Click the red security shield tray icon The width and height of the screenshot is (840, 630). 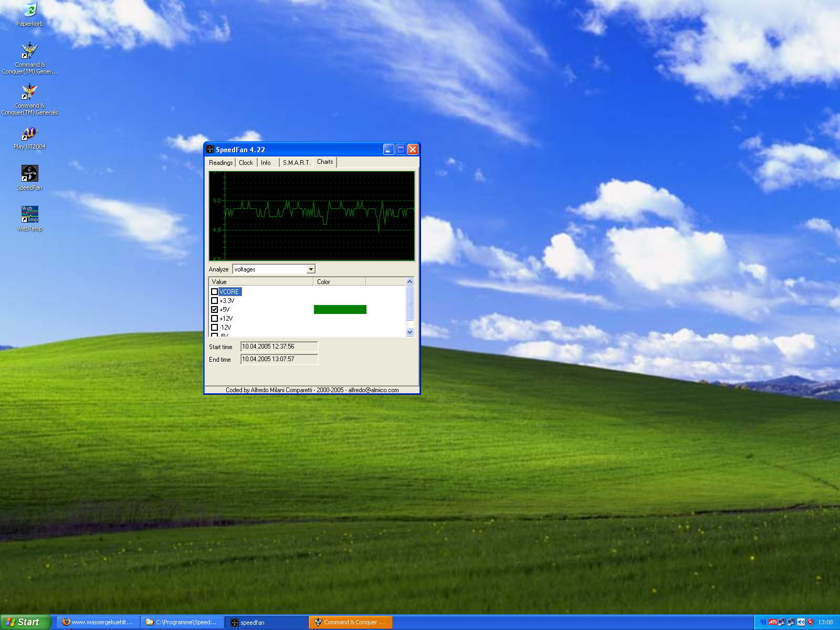coord(810,622)
